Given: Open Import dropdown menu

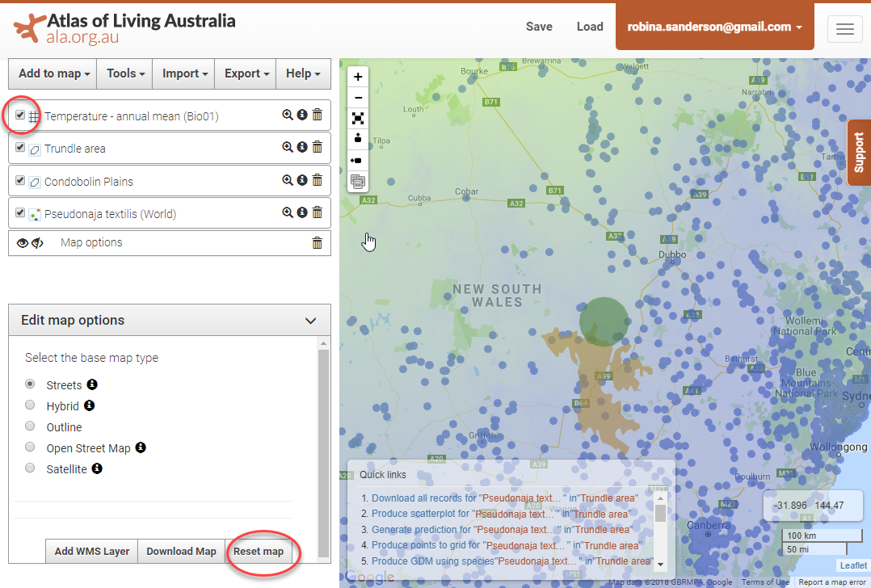Looking at the screenshot, I should pyautogui.click(x=184, y=73).
